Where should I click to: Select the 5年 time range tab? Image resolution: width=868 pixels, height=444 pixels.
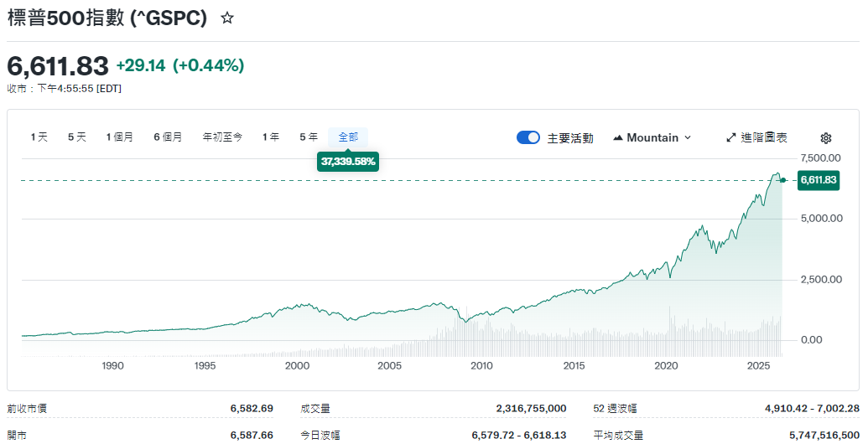click(309, 137)
